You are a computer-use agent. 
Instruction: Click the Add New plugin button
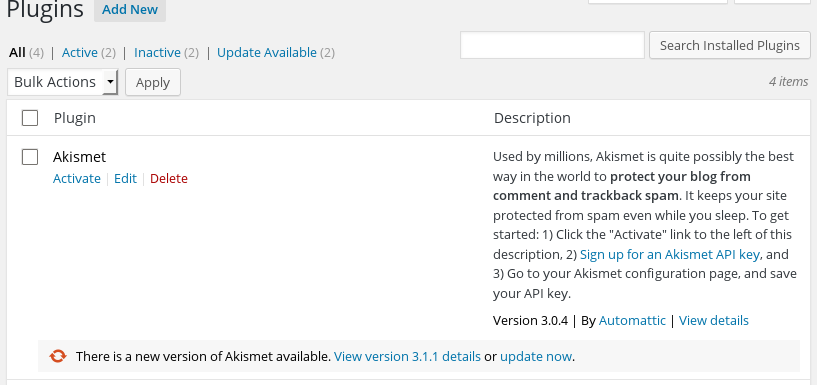point(130,10)
